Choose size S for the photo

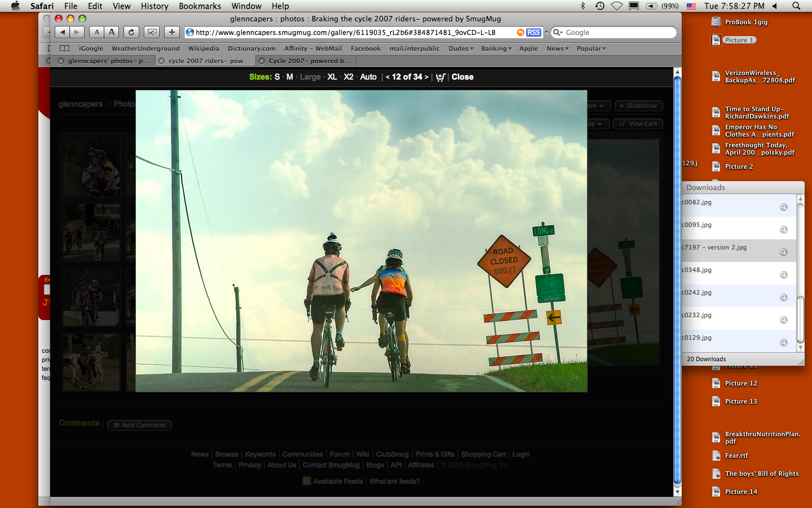tap(277, 77)
